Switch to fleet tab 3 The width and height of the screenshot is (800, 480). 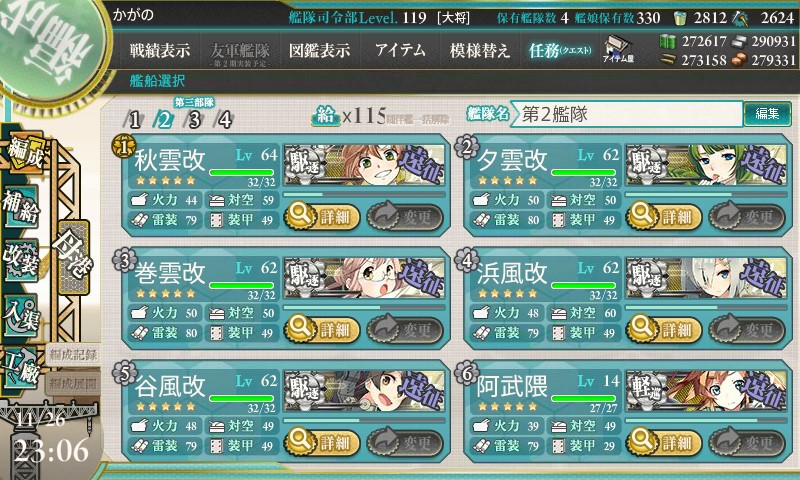(x=194, y=120)
